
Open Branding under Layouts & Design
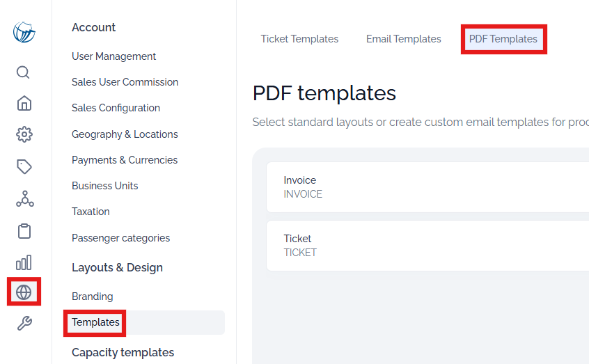[93, 296]
